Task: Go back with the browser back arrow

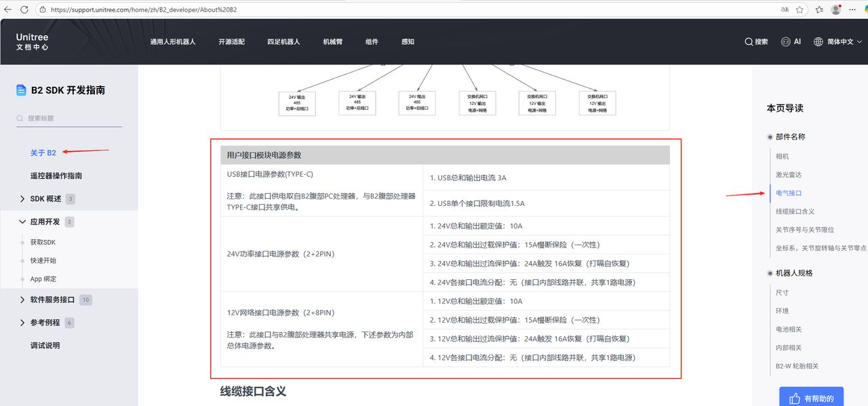Action: pyautogui.click(x=9, y=9)
